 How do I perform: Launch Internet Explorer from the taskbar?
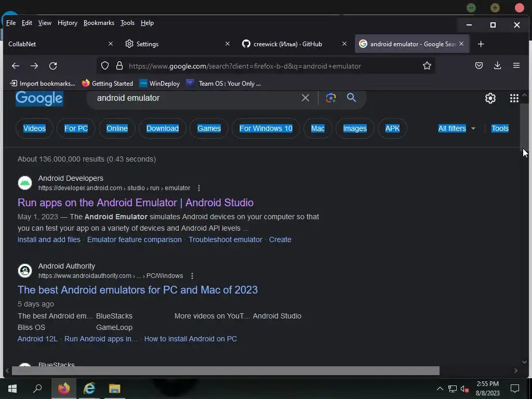click(89, 389)
